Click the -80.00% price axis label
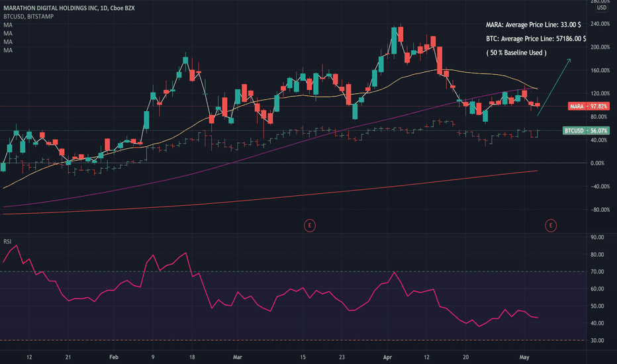Screen dimensions: 617x364 (x=599, y=210)
